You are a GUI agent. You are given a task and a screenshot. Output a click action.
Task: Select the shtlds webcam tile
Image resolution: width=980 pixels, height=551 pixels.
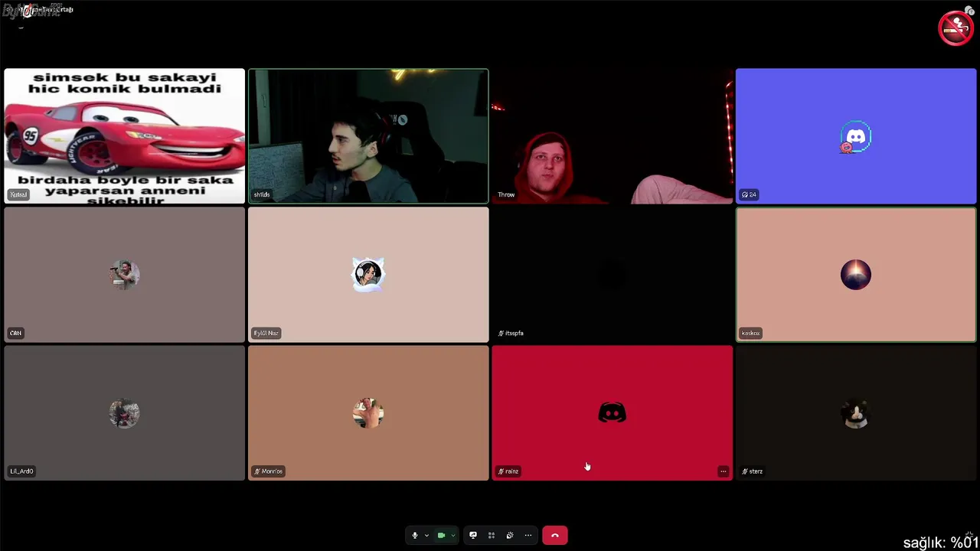coord(368,136)
